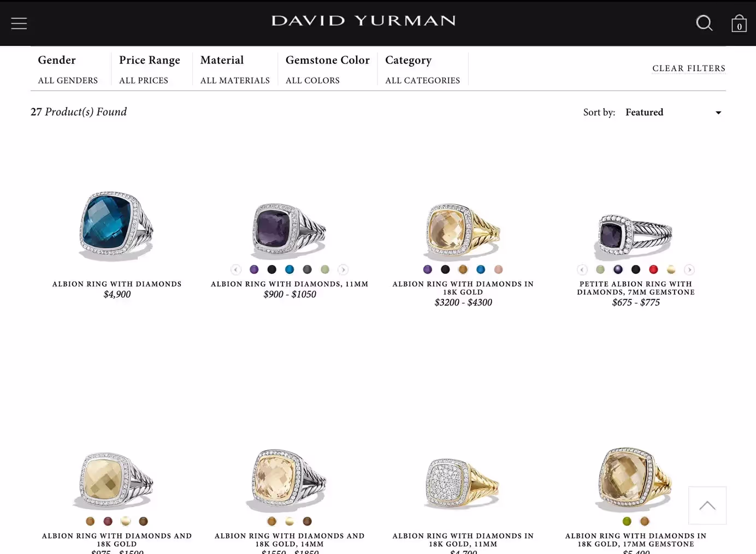Expand the Price Range filter

[149, 69]
